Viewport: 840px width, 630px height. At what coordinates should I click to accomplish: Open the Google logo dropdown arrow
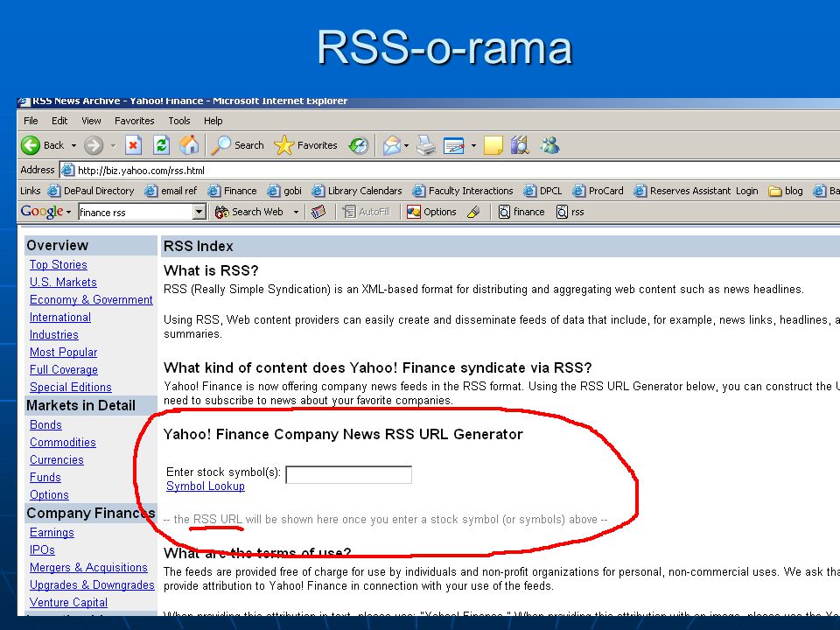[x=68, y=212]
